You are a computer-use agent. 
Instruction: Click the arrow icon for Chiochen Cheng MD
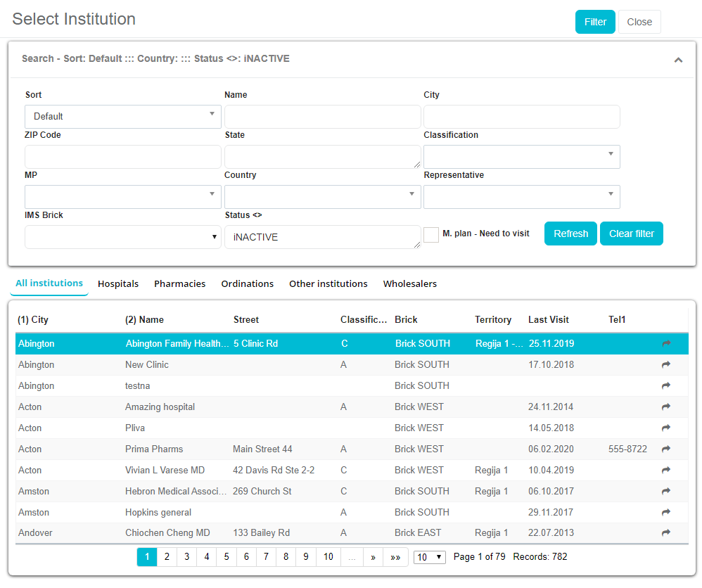pyautogui.click(x=666, y=533)
